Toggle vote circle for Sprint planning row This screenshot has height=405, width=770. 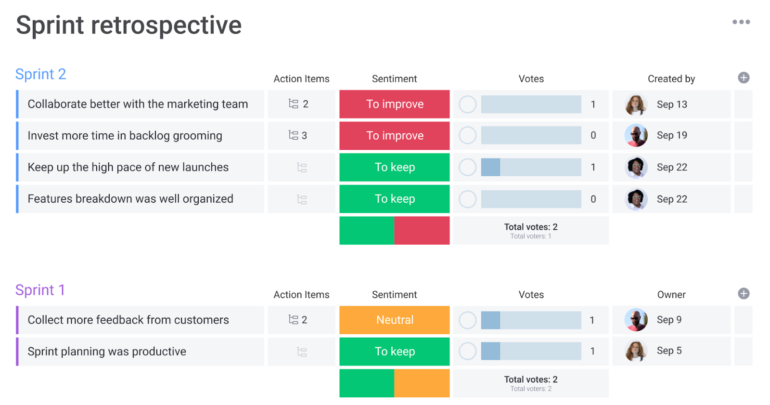click(467, 352)
